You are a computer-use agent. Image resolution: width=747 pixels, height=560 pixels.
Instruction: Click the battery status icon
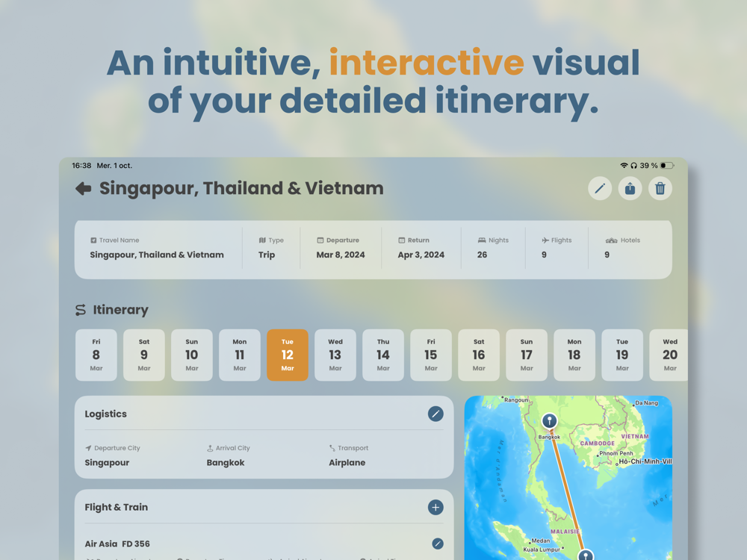[667, 166]
